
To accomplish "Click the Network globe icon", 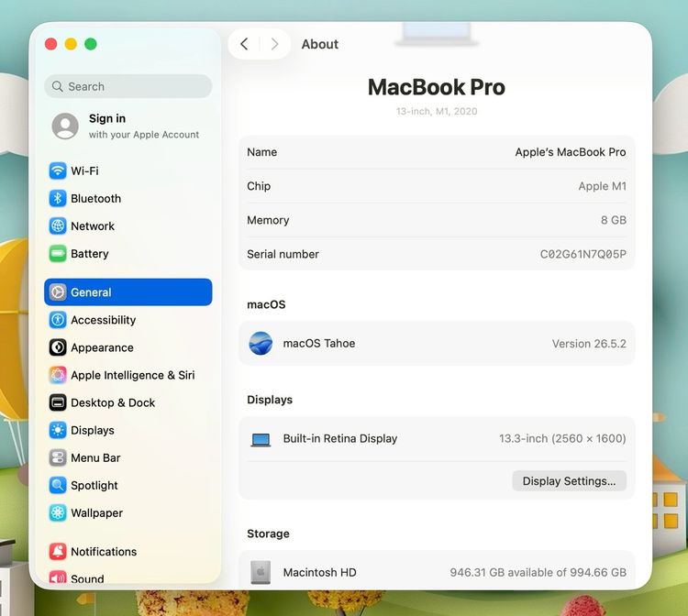I will (58, 225).
